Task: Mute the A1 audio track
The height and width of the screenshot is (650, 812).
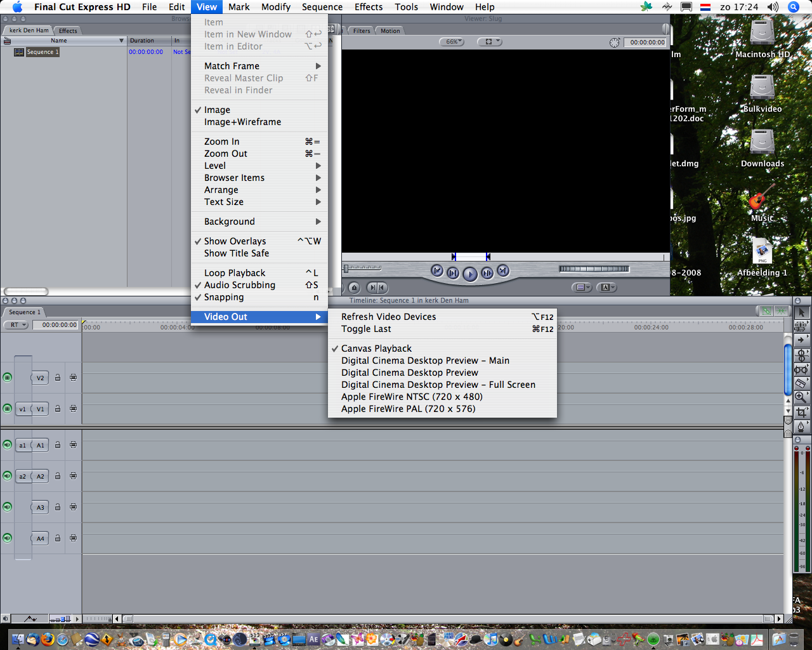Action: click(x=7, y=445)
